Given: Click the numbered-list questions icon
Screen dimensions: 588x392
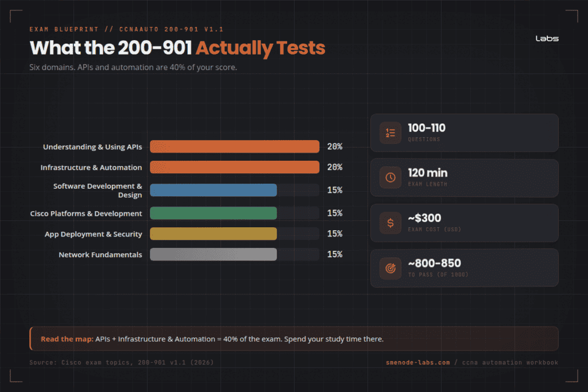Looking at the screenshot, I should pos(390,133).
